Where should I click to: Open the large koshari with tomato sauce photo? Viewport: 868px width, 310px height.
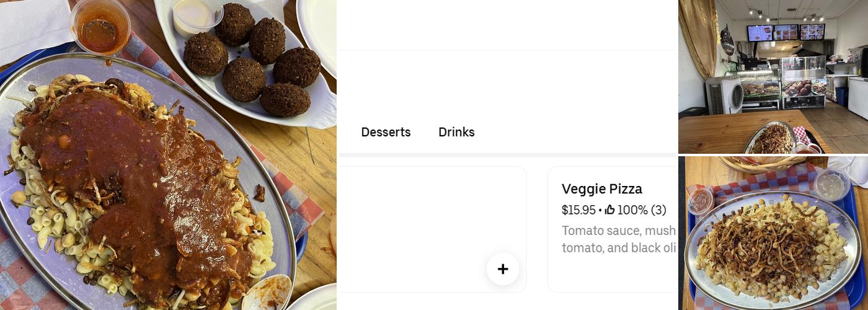143,186
